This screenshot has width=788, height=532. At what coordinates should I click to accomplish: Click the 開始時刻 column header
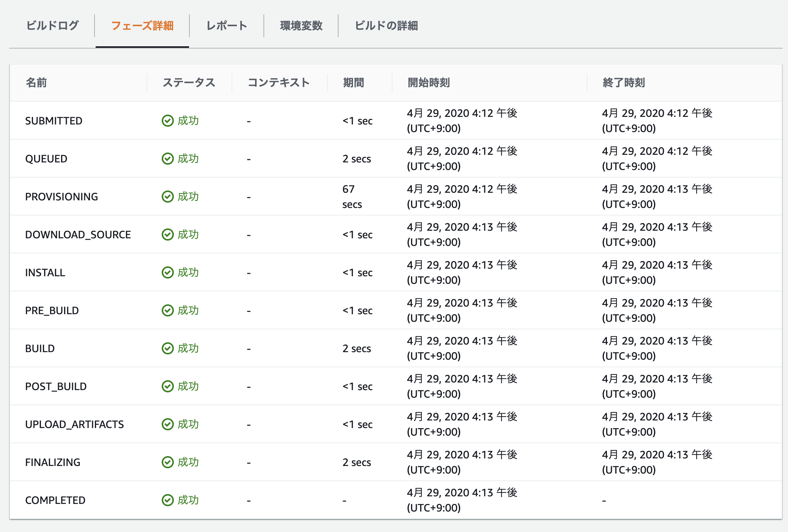pos(429,83)
